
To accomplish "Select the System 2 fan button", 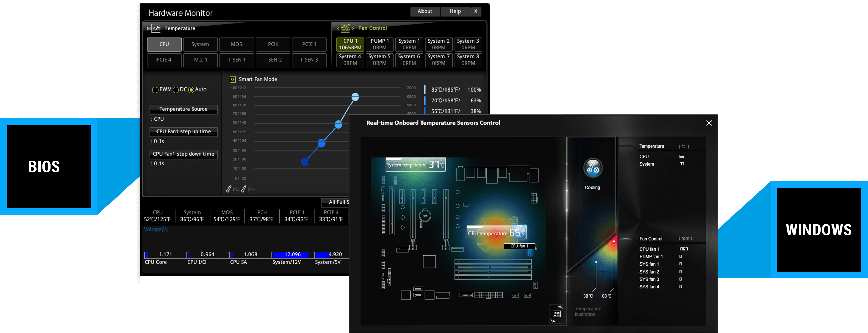I will (x=438, y=44).
